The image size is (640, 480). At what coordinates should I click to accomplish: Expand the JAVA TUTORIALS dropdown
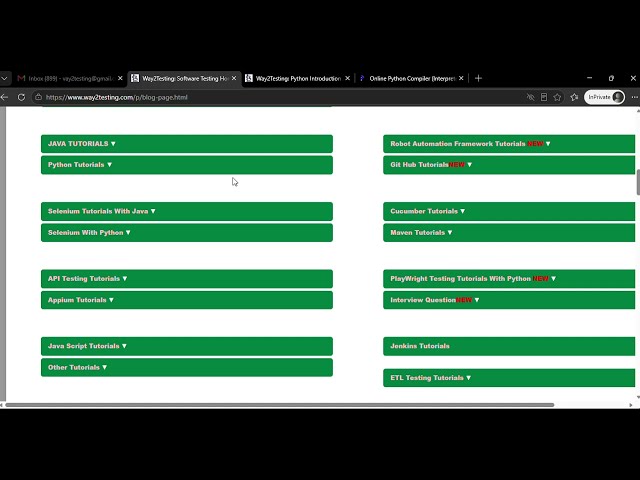point(187,144)
